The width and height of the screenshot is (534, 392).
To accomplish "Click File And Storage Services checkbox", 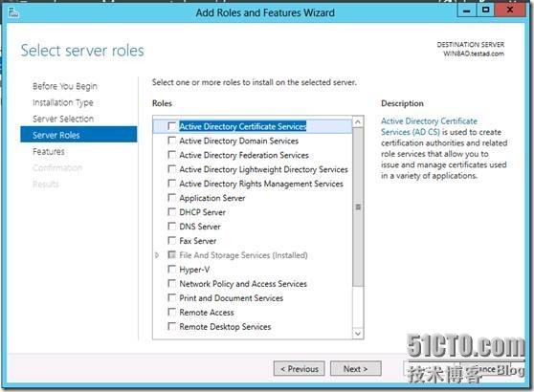I will coord(172,255).
